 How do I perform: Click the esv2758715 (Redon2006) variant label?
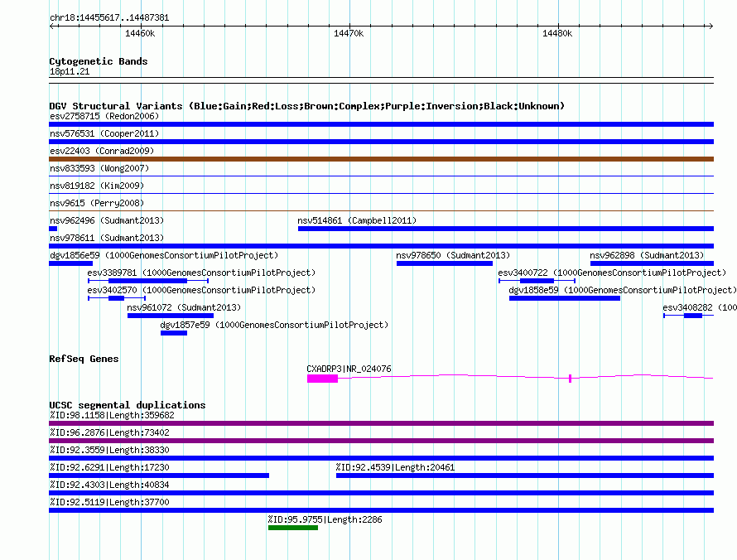[x=104, y=116]
